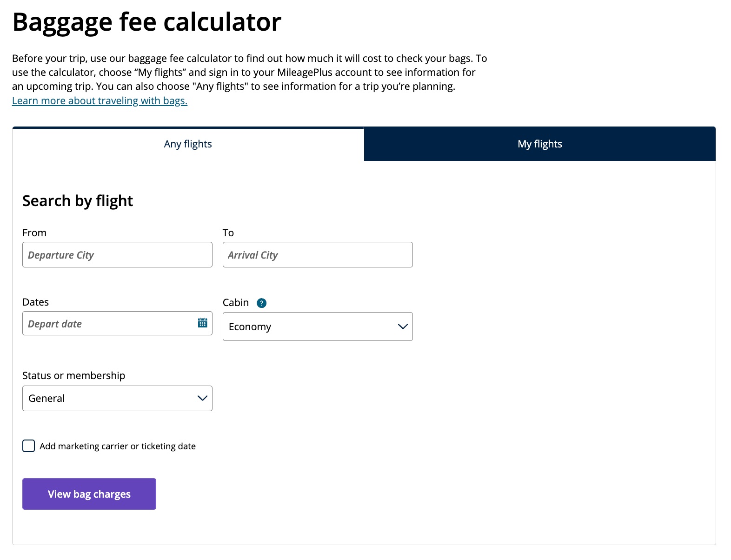The height and width of the screenshot is (560, 731).
Task: Expand the Cabin selection menu
Action: (318, 327)
